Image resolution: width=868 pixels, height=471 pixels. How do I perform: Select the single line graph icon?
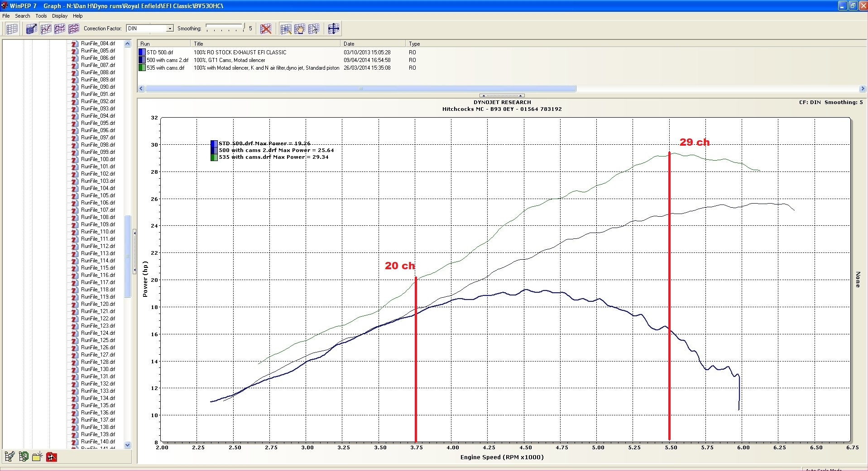[x=46, y=29]
